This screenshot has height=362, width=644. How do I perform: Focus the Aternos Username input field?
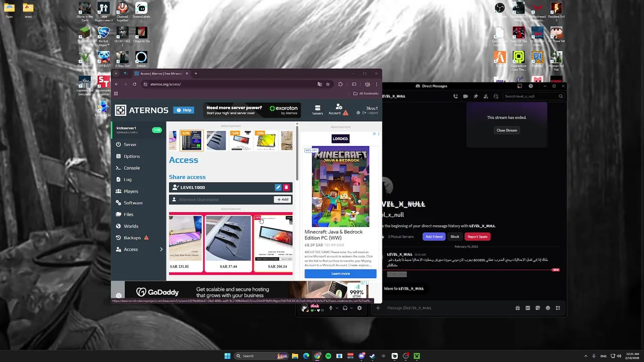click(221, 200)
